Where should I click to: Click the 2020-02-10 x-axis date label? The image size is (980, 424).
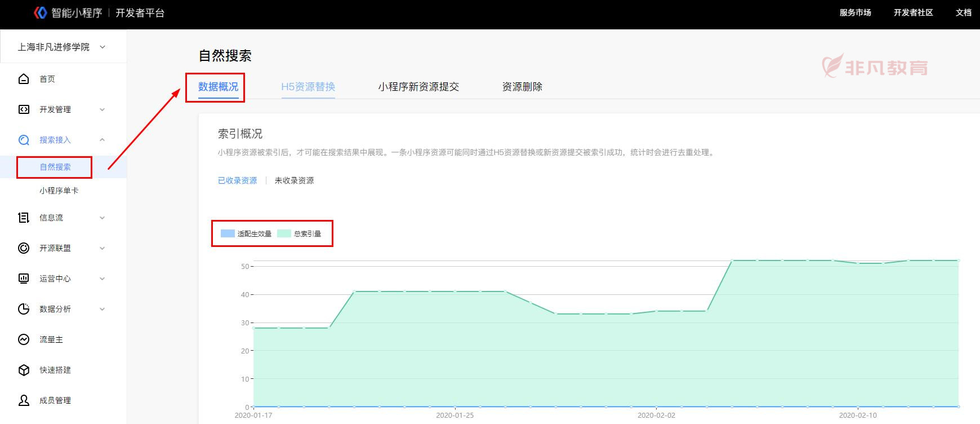click(x=858, y=416)
